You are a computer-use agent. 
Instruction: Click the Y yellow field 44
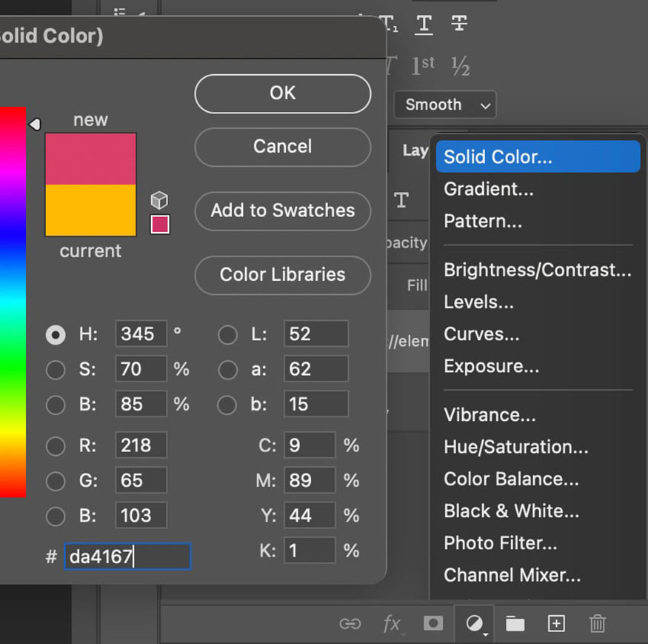coord(310,515)
